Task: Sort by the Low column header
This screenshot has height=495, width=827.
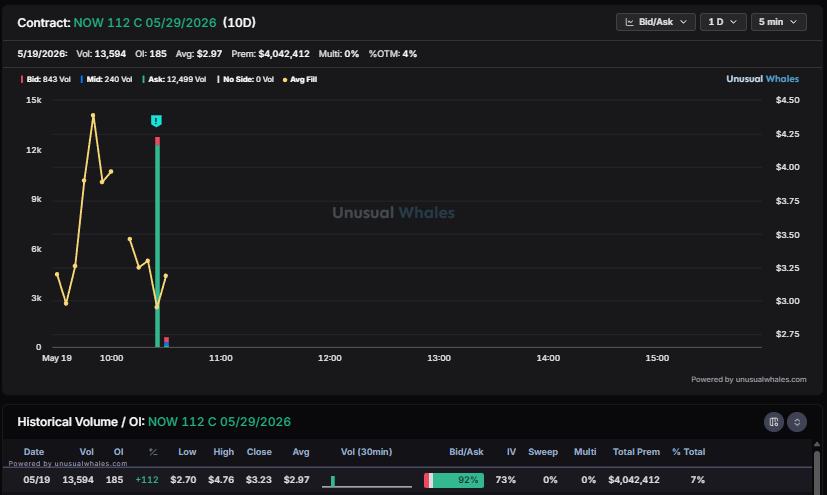Action: (x=187, y=452)
